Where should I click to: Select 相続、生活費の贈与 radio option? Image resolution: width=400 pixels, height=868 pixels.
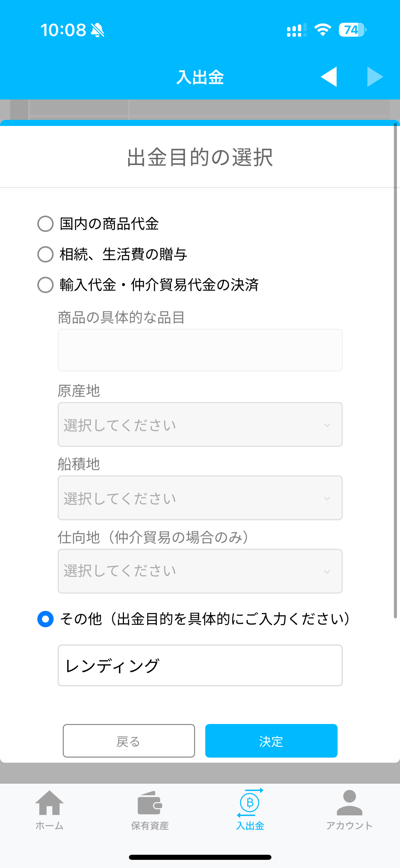pos(45,254)
